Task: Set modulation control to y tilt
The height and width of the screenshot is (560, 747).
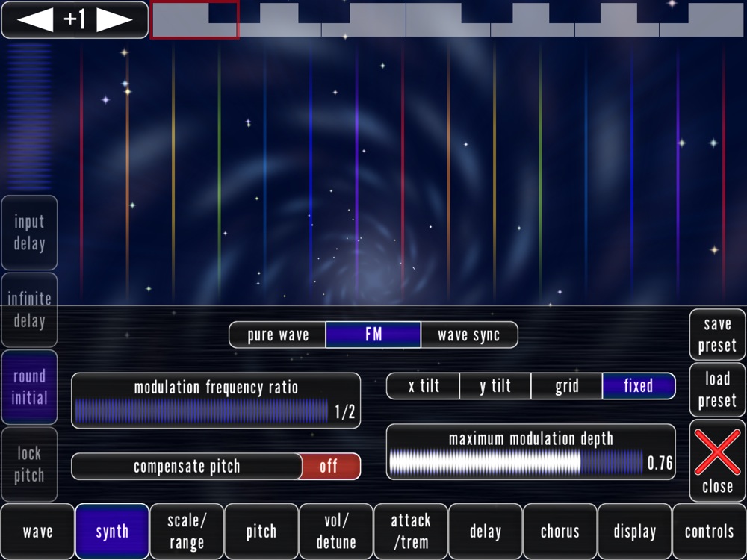Action: [x=495, y=386]
